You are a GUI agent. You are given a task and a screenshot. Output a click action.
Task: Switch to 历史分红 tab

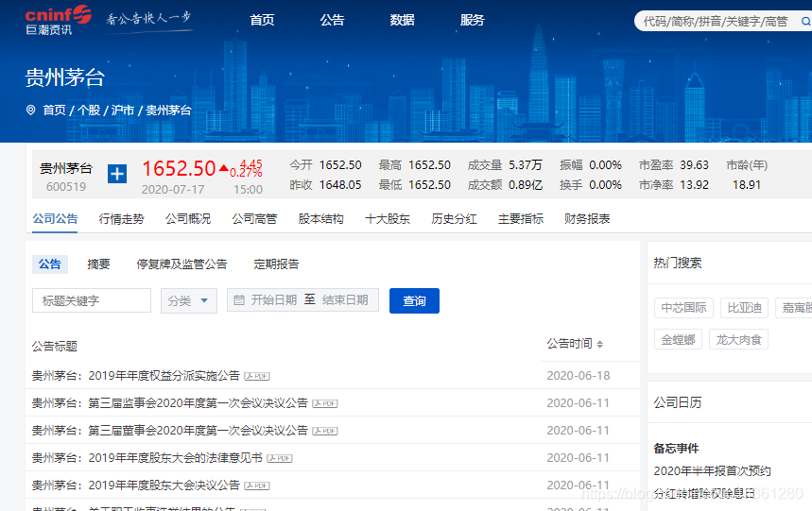click(454, 219)
